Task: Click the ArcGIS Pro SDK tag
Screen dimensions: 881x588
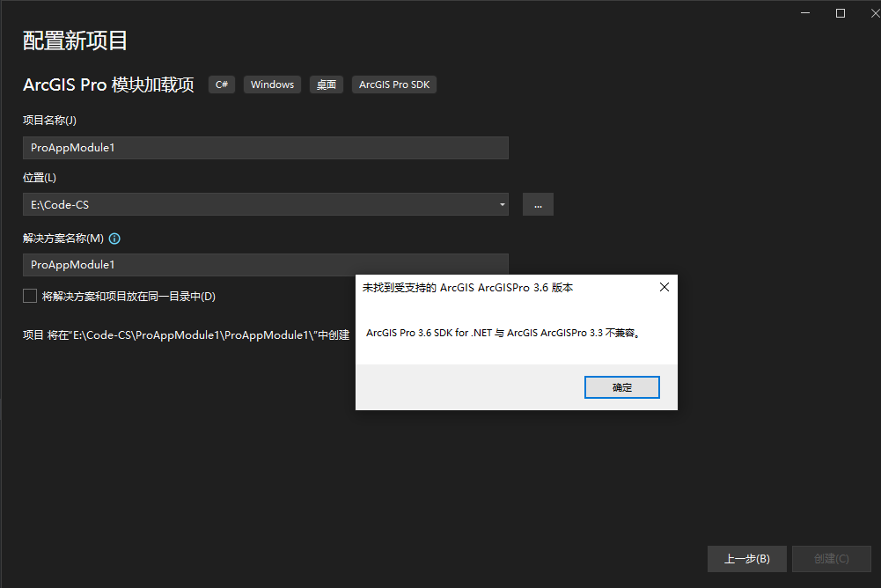Action: point(394,85)
